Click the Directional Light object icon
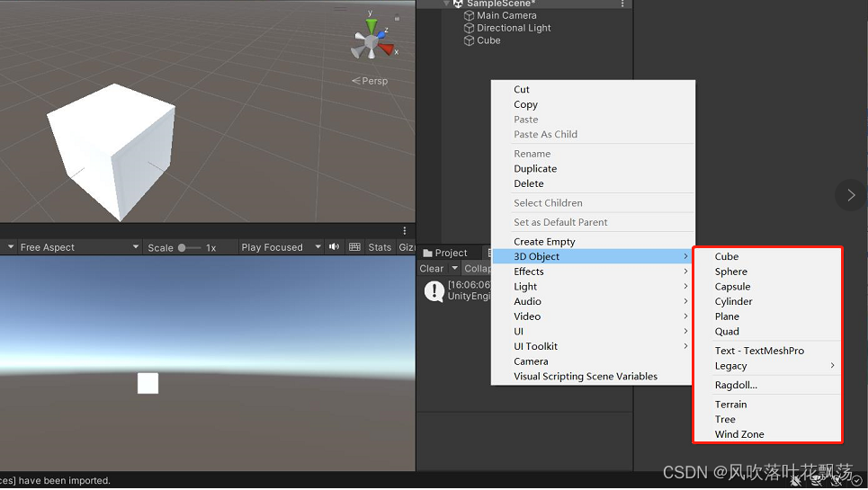This screenshot has width=868, height=490. click(469, 28)
